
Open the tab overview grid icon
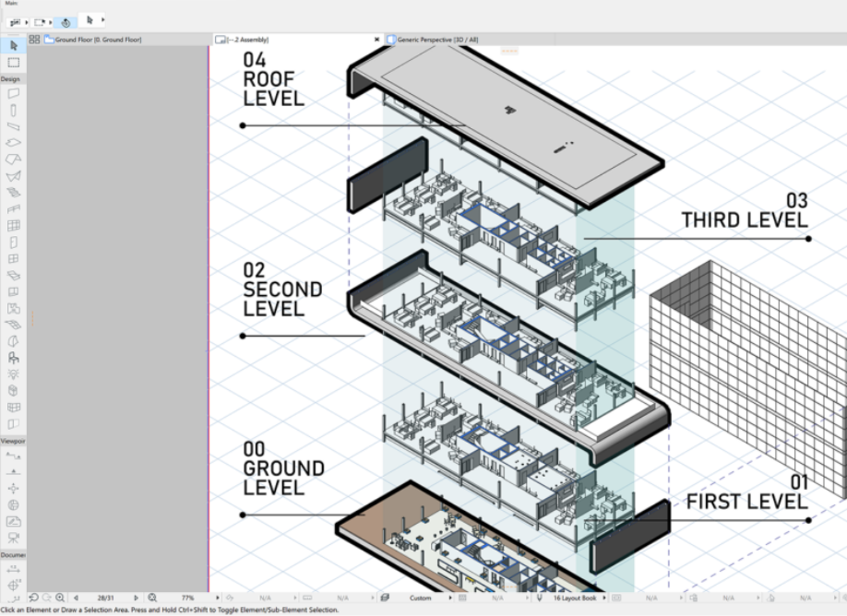(34, 40)
